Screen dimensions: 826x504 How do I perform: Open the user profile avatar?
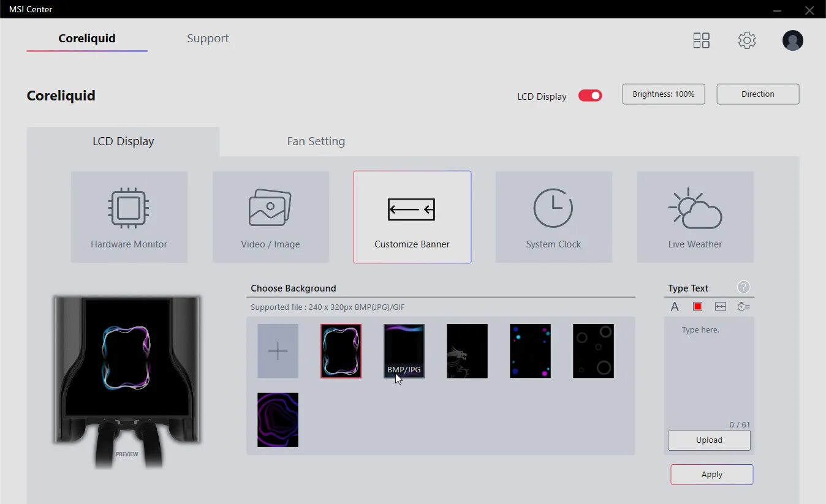[x=792, y=40]
